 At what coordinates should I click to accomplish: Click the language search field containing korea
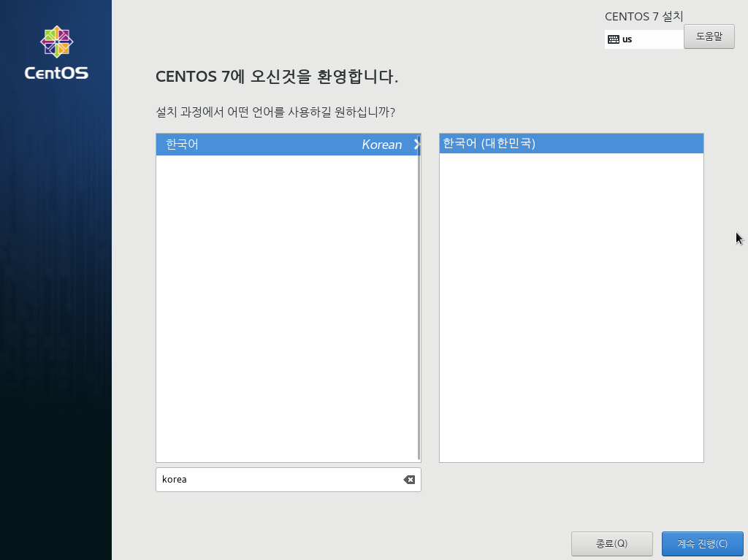[x=288, y=480]
